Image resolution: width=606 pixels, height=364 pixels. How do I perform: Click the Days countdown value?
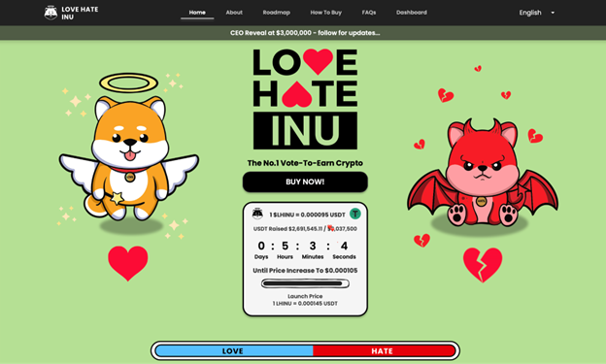coord(261,246)
